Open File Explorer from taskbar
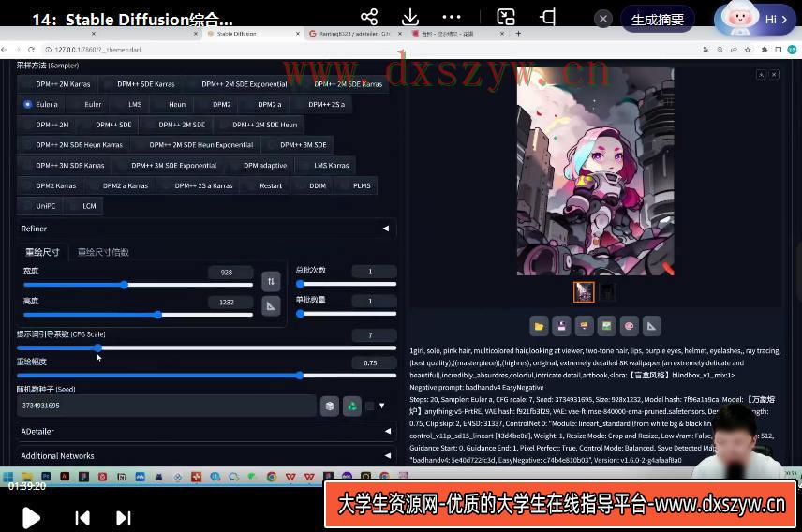The height and width of the screenshot is (532, 802). click(27, 477)
